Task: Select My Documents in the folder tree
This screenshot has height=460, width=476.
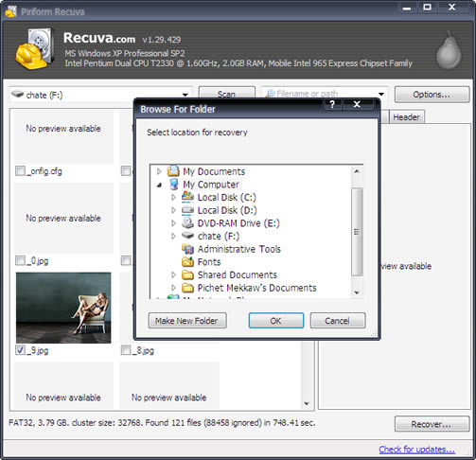Action: click(x=214, y=171)
